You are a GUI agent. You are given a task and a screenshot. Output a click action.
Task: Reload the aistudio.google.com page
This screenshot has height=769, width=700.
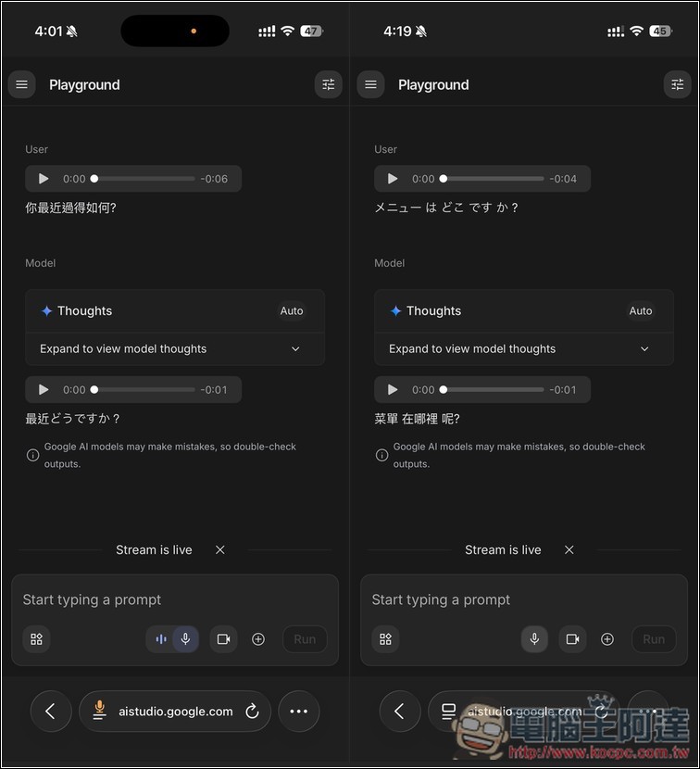pos(252,711)
